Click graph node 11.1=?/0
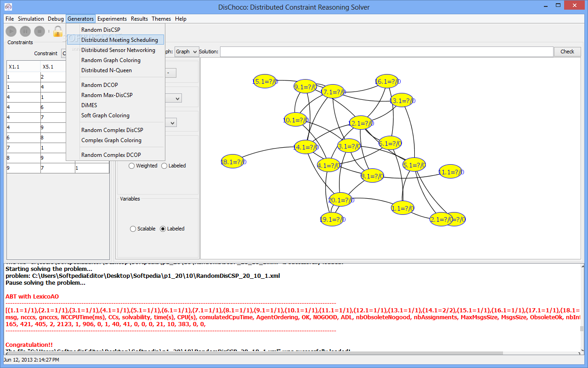The width and height of the screenshot is (588, 368). pos(450,172)
